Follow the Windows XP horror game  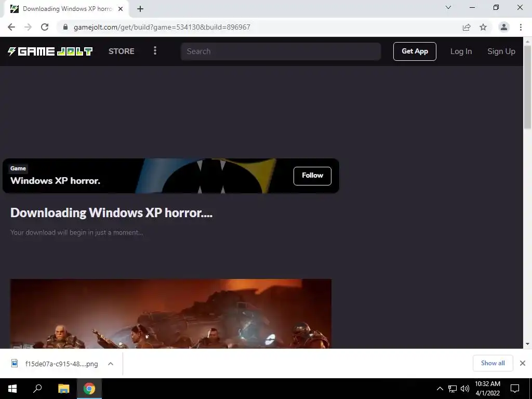312,176
